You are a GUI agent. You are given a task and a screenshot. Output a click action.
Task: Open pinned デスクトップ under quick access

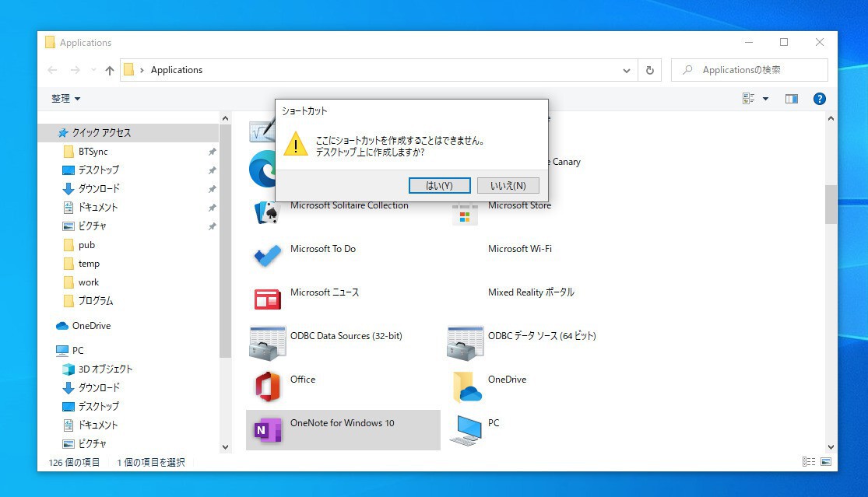(99, 170)
